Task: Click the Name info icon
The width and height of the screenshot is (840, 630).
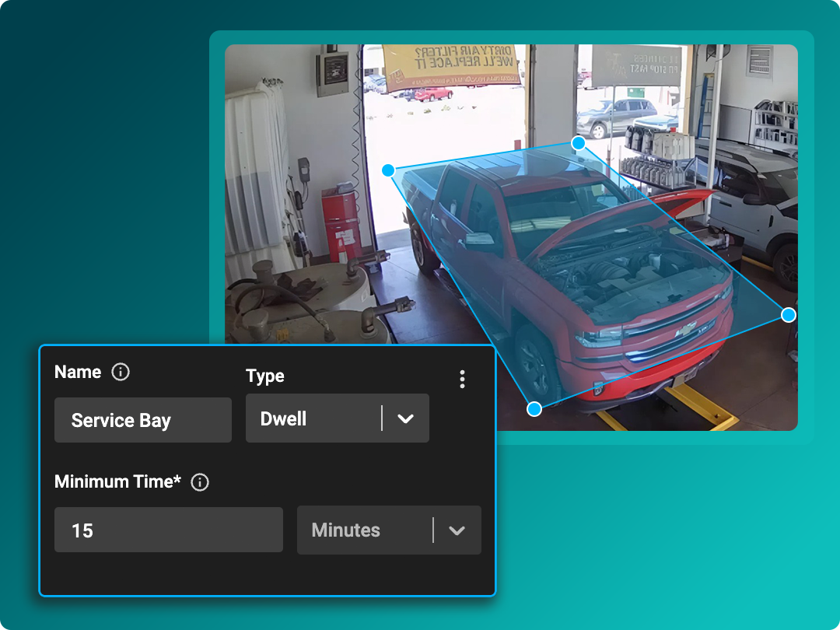Action: pos(121,372)
